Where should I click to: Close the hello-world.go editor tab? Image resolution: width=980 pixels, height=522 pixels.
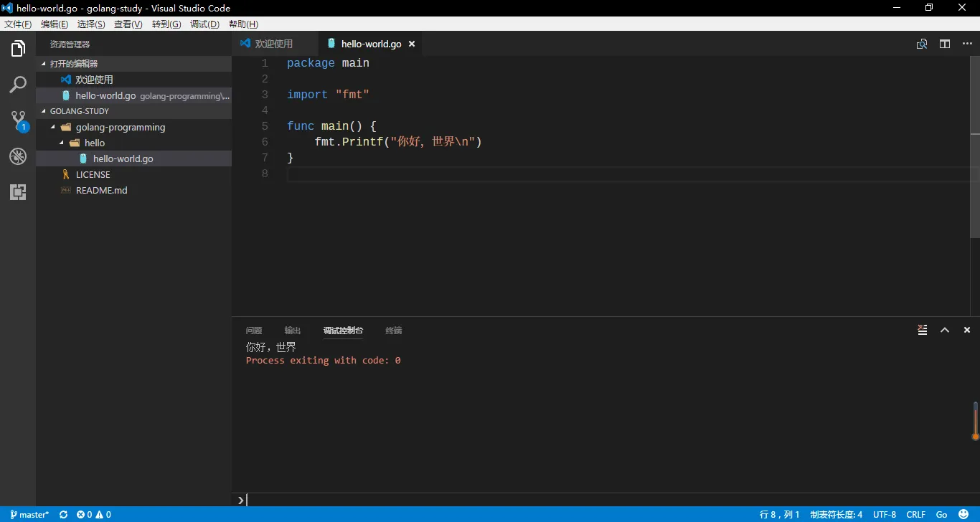click(x=412, y=44)
